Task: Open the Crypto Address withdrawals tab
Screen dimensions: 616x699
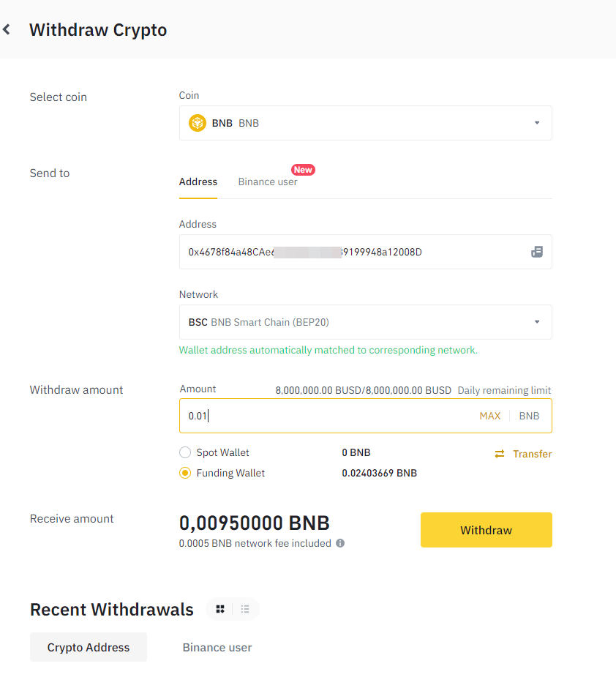Action: click(x=89, y=647)
